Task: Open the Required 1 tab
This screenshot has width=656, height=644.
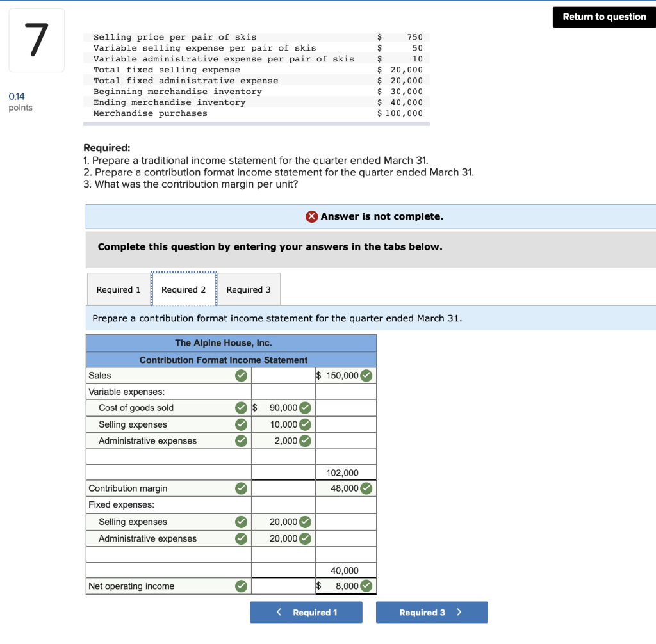Action: [x=119, y=289]
